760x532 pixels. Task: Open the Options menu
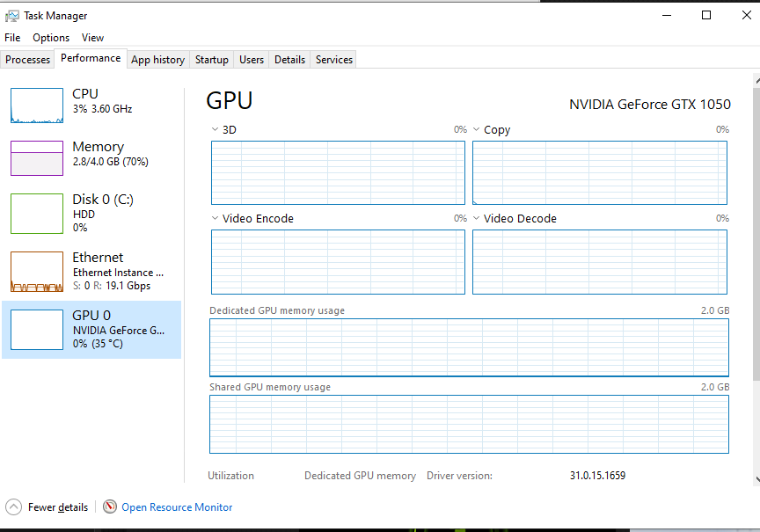tap(51, 38)
